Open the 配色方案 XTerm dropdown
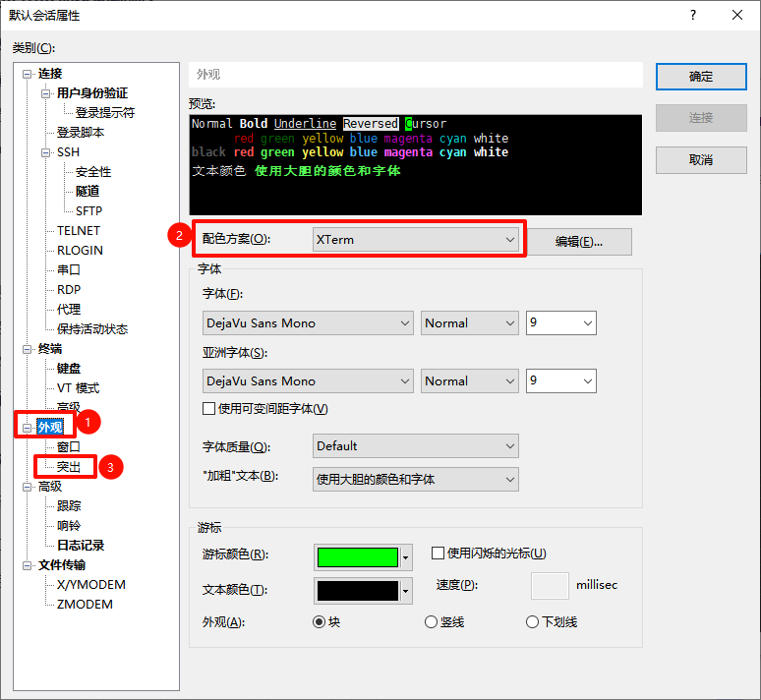This screenshot has width=761, height=700. [416, 240]
